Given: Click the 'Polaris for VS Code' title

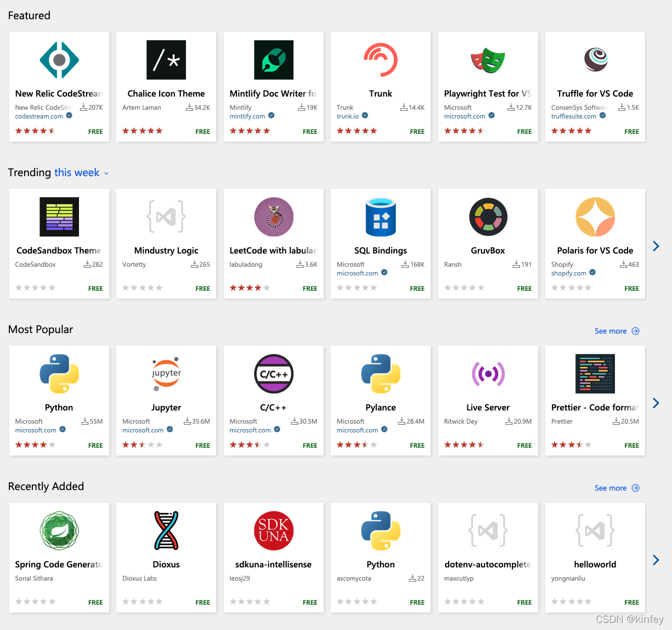Looking at the screenshot, I should [x=595, y=250].
